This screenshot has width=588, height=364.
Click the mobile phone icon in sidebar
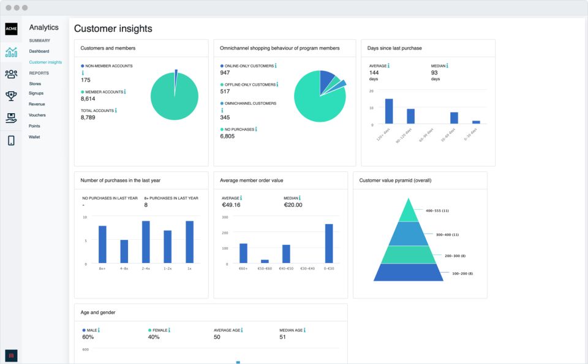pyautogui.click(x=11, y=140)
